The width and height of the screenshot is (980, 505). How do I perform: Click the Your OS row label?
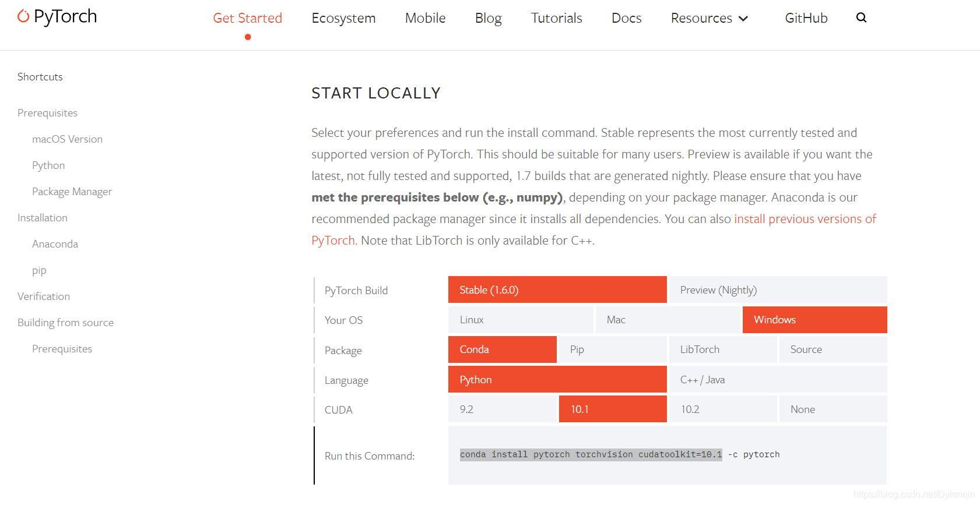point(343,320)
